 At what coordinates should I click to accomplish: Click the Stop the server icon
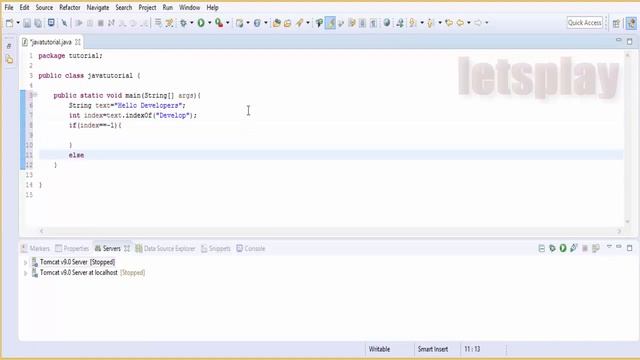[x=585, y=248]
